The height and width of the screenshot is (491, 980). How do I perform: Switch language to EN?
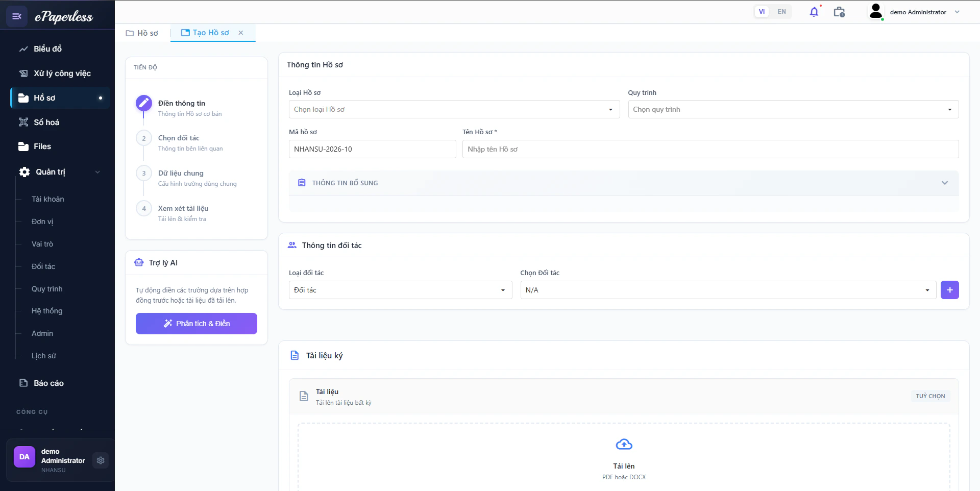tap(781, 12)
